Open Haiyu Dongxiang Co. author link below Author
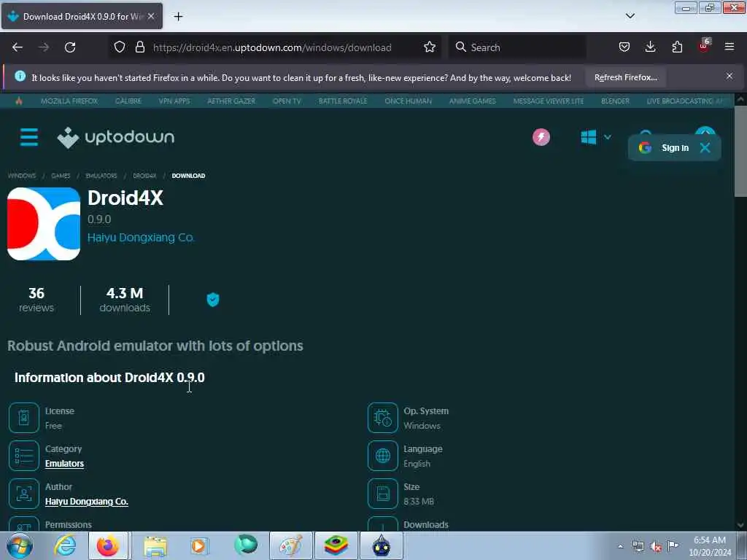Screen dimensions: 747x560 pos(87,502)
